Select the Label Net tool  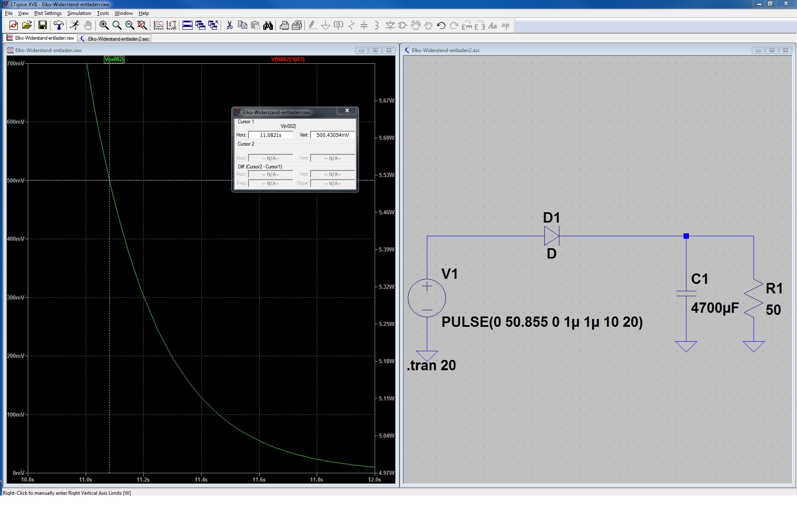click(339, 26)
